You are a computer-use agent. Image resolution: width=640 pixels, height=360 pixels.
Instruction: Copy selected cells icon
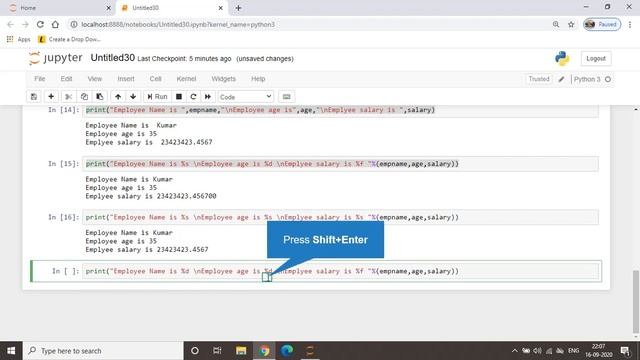84,97
